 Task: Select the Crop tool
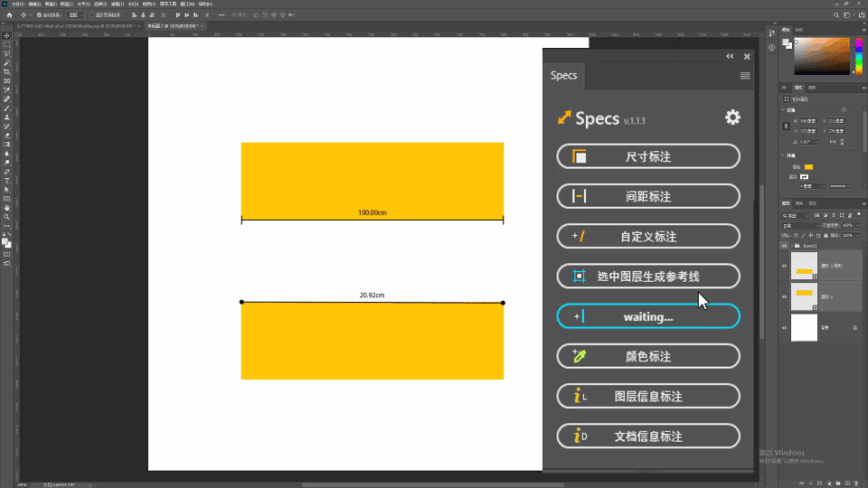pos(6,72)
